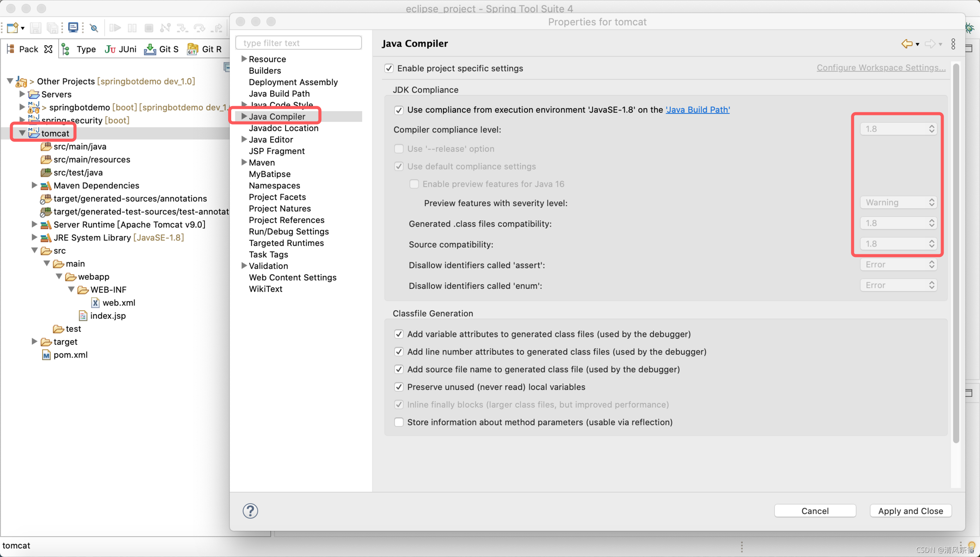Follow the 'Java Build Path' hyperlink
The height and width of the screenshot is (557, 980).
click(x=698, y=110)
